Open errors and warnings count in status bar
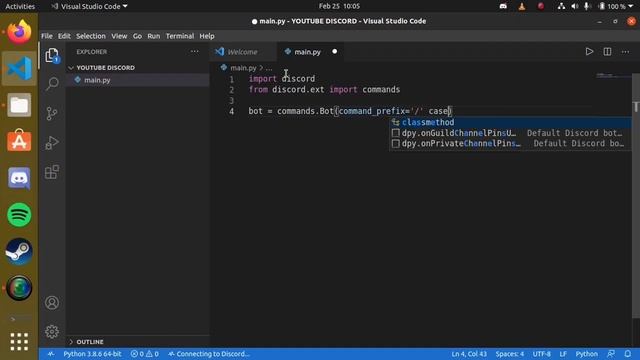The height and width of the screenshot is (360, 640). (x=144, y=354)
